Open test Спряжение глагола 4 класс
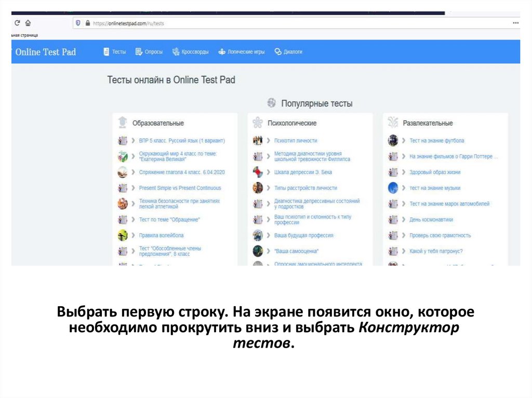 182,172
